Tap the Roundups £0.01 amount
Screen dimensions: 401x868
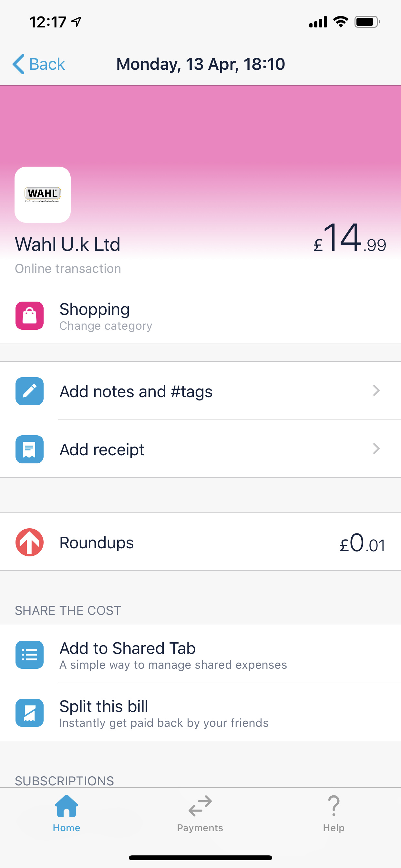(362, 543)
